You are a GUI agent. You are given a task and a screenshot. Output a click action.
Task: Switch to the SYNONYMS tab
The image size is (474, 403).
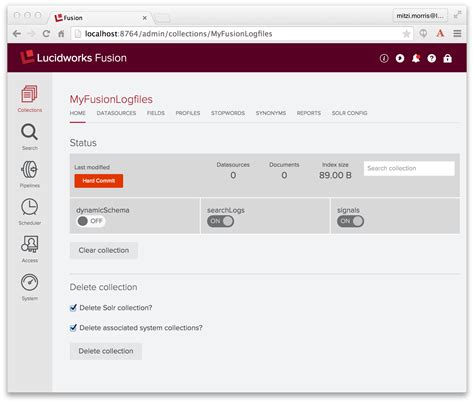271,113
